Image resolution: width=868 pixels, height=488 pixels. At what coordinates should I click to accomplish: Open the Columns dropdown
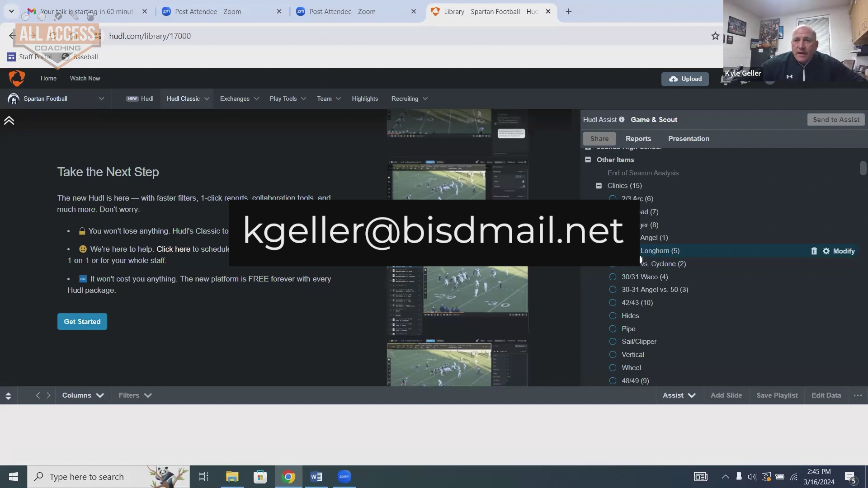pyautogui.click(x=83, y=395)
